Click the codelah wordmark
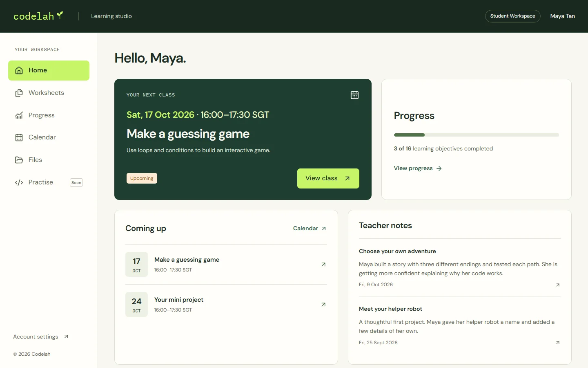The width and height of the screenshot is (588, 368). coord(34,16)
